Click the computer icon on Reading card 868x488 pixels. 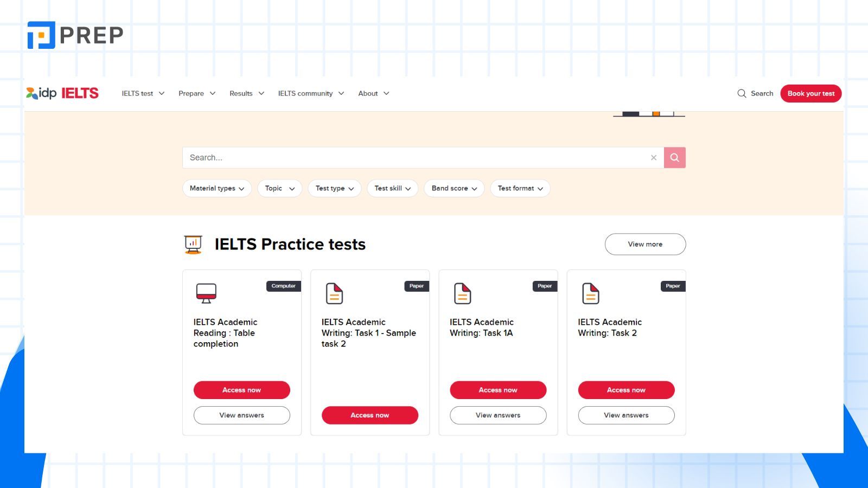(206, 293)
